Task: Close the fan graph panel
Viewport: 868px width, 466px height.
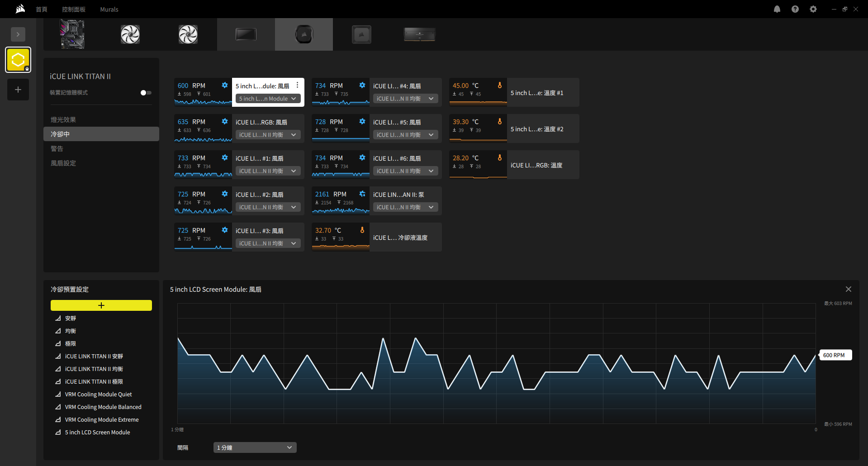Action: (x=849, y=289)
